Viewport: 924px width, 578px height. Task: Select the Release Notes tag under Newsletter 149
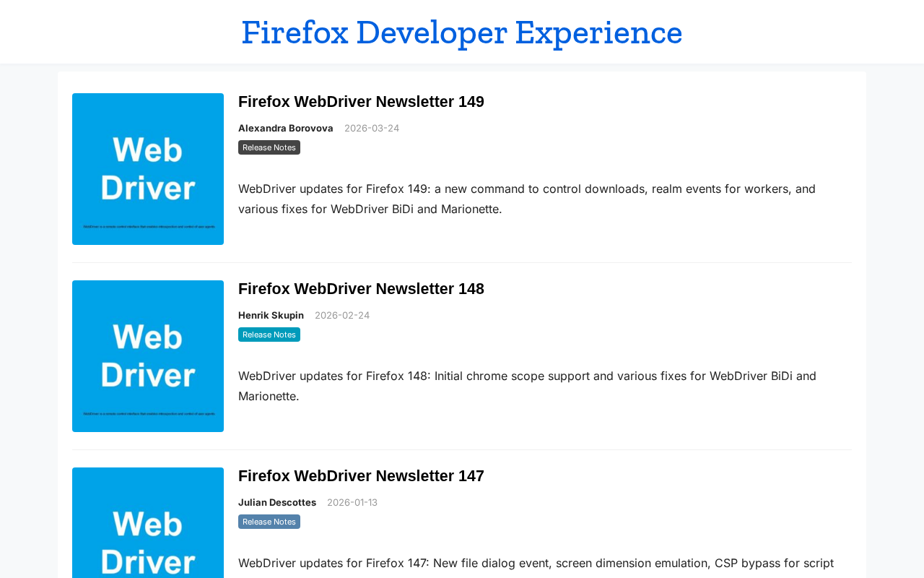click(269, 147)
